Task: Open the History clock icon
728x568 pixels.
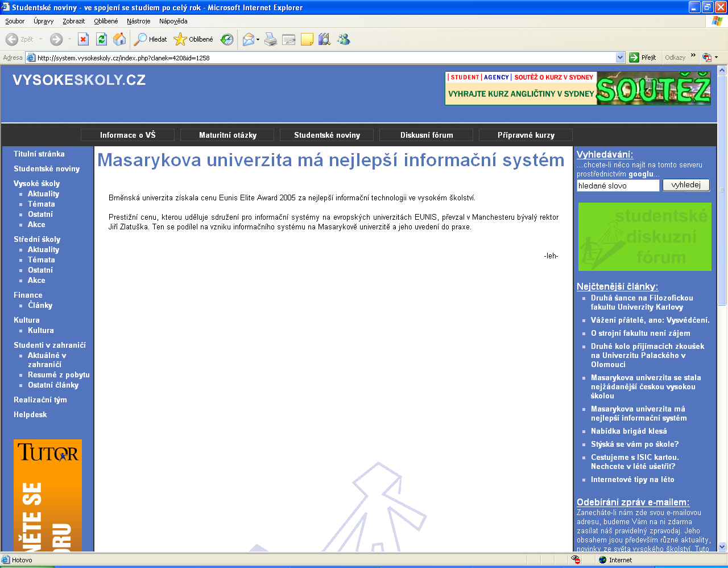Action: tap(226, 39)
